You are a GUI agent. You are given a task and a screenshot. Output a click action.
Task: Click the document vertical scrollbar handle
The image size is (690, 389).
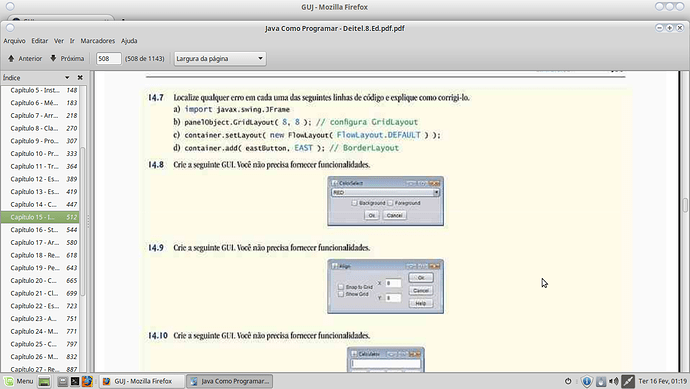coord(685,205)
